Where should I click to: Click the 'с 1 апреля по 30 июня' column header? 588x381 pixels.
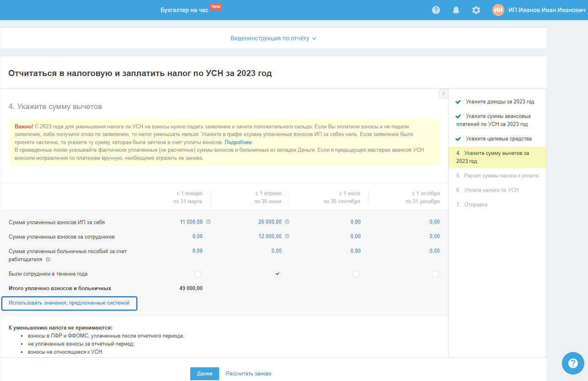click(268, 198)
